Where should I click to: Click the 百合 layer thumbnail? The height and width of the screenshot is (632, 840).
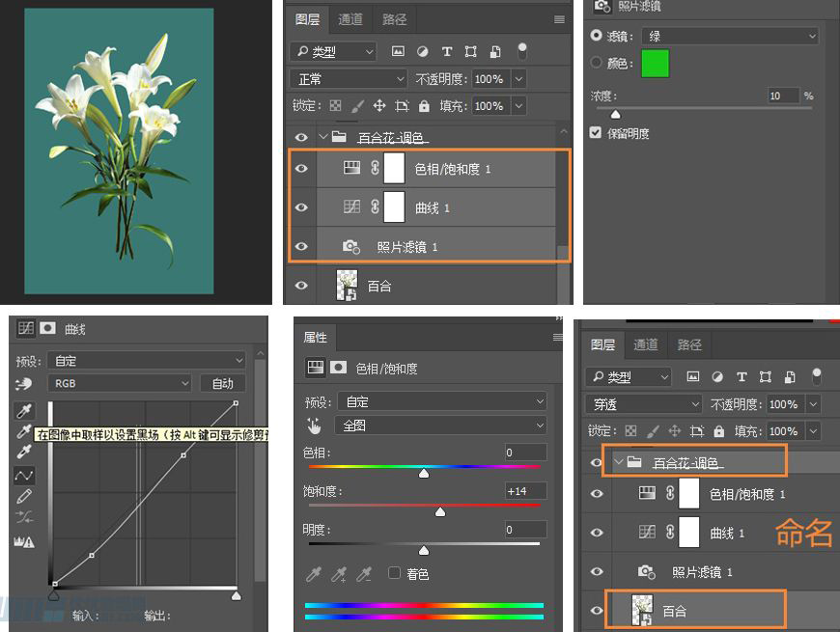(x=347, y=285)
